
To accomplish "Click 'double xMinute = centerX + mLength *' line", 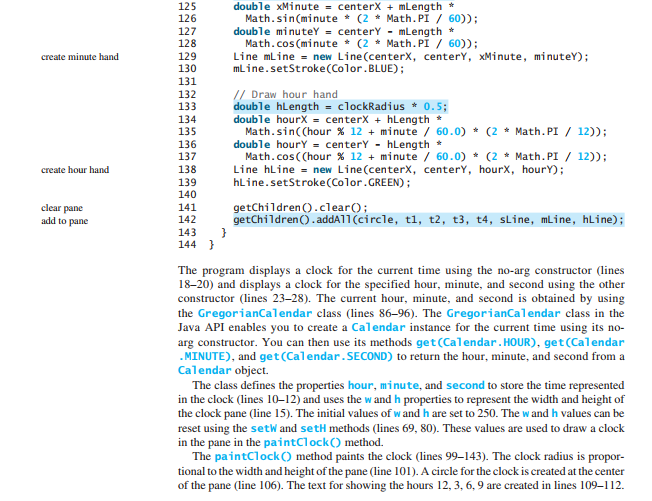I will (x=343, y=7).
